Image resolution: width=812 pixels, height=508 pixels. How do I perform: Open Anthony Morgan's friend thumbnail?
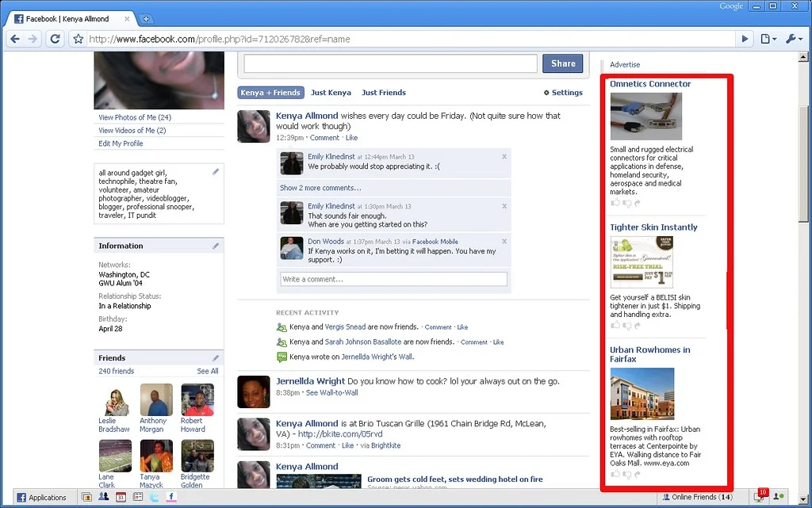156,399
